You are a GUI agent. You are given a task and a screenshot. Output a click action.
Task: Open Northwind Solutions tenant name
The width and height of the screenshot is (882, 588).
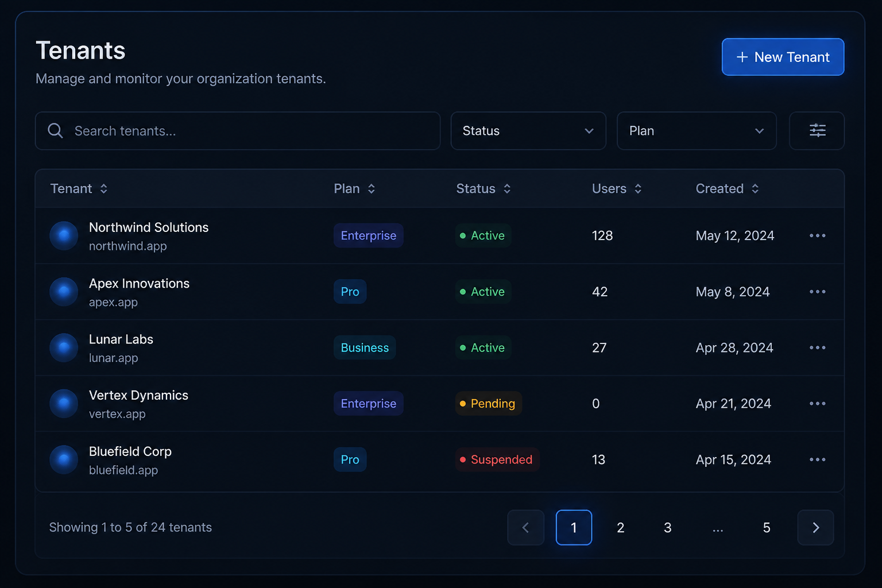click(149, 227)
